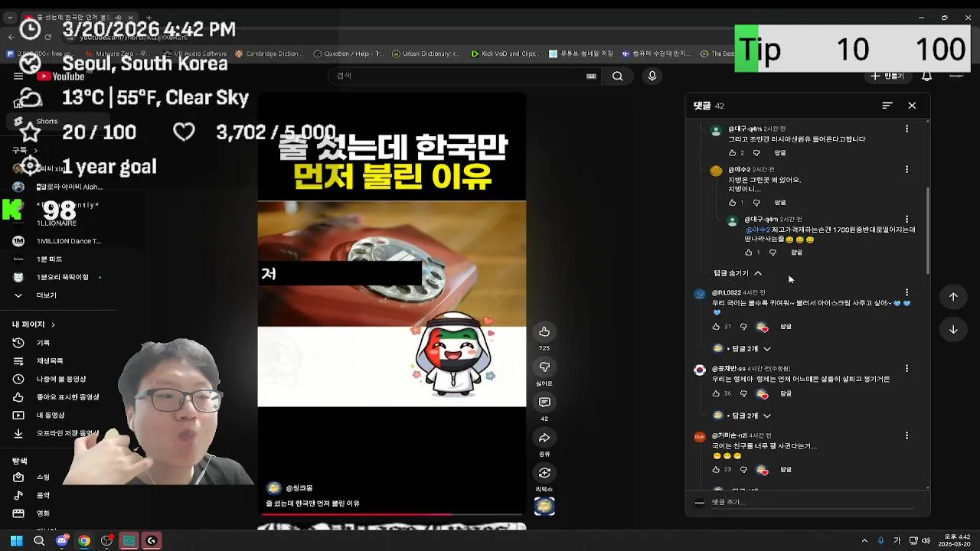Open 나중에 볼 동영상 in sidebar
The width and height of the screenshot is (980, 551).
[57, 380]
